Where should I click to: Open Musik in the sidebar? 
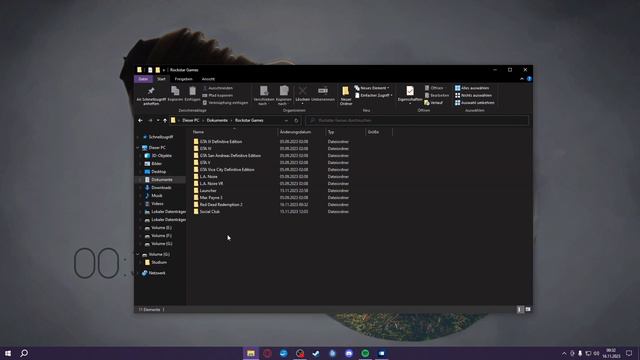point(157,196)
